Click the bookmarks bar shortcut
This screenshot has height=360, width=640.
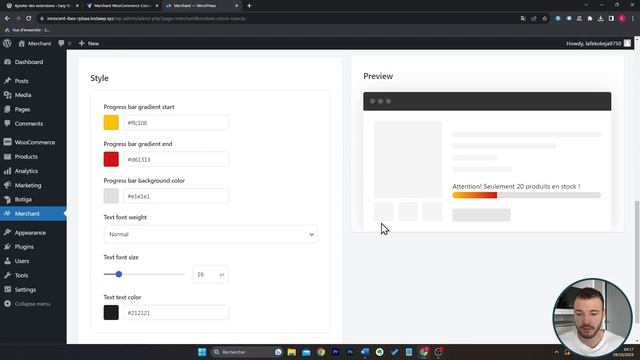click(27, 30)
